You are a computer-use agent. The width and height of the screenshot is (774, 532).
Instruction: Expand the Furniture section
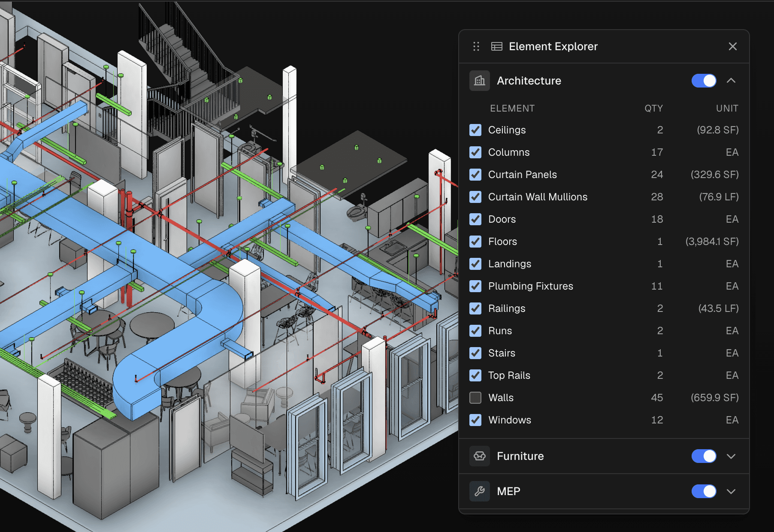pyautogui.click(x=731, y=456)
